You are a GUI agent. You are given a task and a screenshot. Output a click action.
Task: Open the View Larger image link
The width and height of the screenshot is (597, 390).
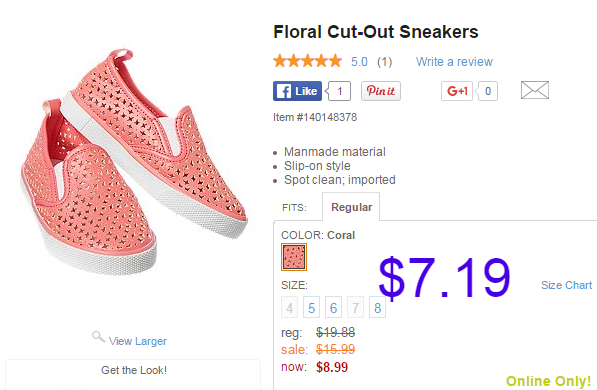(138, 341)
